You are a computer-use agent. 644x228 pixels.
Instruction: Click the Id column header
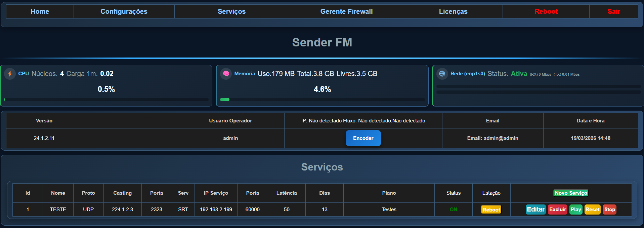click(x=28, y=193)
